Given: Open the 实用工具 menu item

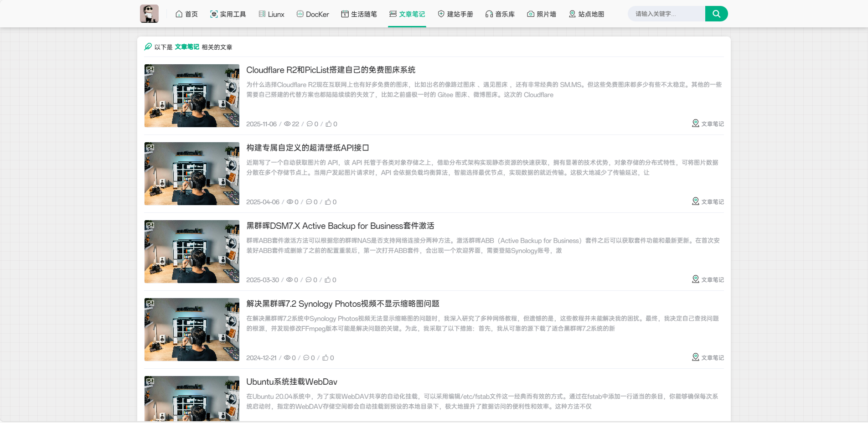Looking at the screenshot, I should (x=228, y=14).
